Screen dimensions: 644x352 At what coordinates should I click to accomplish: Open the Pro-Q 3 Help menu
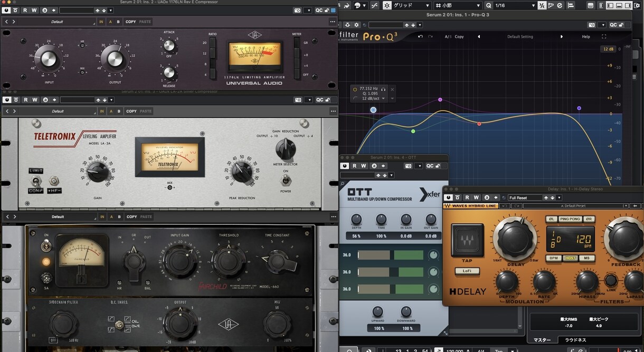[x=586, y=36]
